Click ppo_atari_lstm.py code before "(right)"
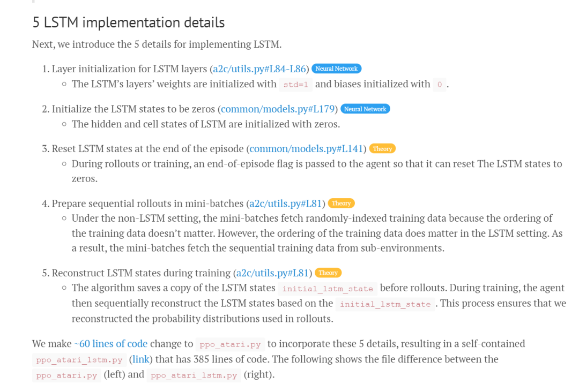The width and height of the screenshot is (579, 392). pos(194,375)
